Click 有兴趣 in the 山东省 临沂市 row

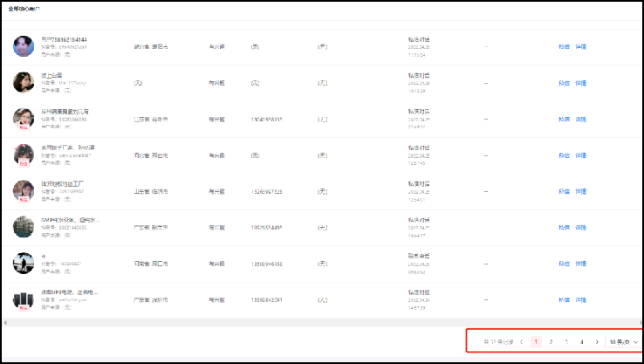pyautogui.click(x=217, y=191)
